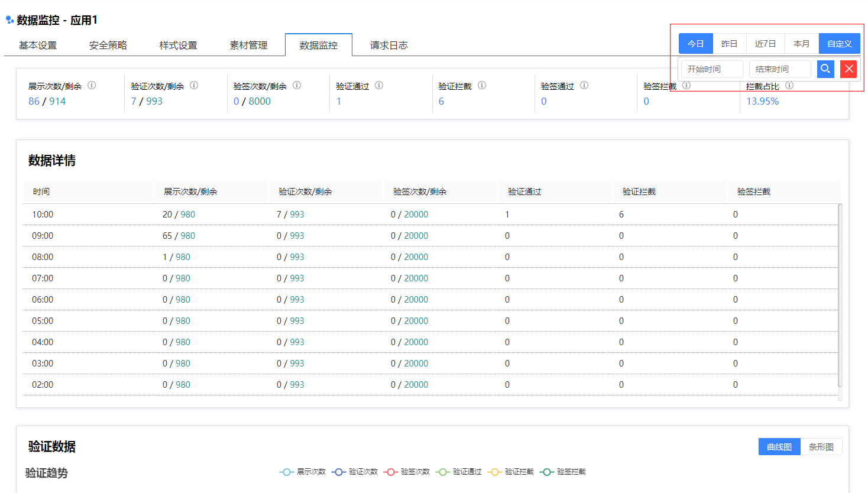The height and width of the screenshot is (493, 868).
Task: Click the 10:00 time row
Action: coord(430,215)
